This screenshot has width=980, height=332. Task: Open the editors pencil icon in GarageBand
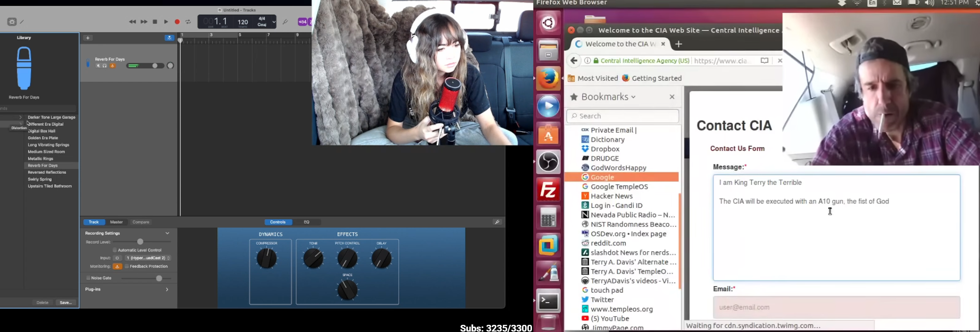pos(22,21)
